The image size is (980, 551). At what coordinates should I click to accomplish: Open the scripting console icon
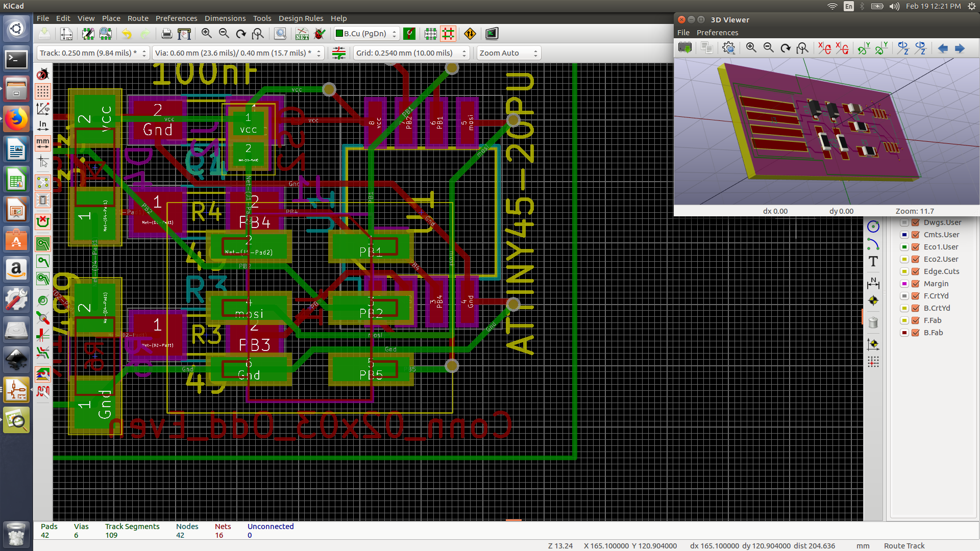[x=492, y=34]
